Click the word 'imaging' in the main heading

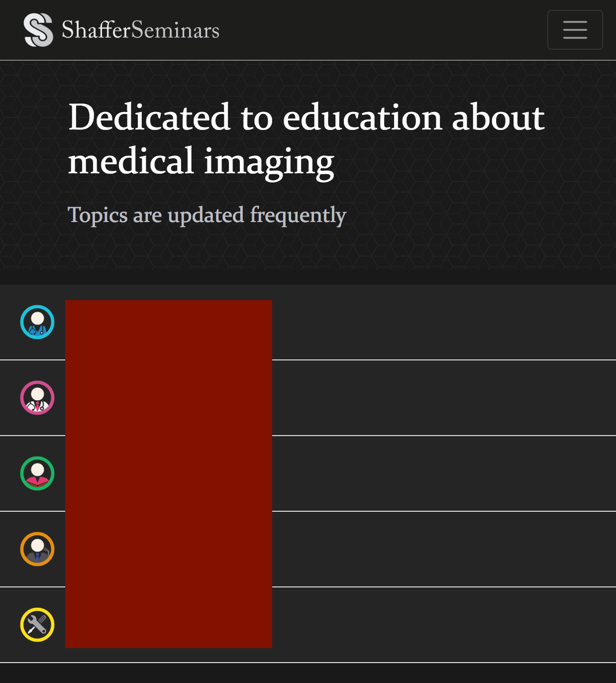pyautogui.click(x=269, y=162)
